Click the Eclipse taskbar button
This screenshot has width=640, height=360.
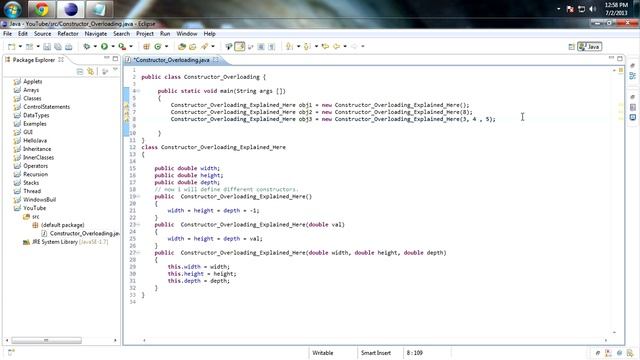tap(71, 9)
